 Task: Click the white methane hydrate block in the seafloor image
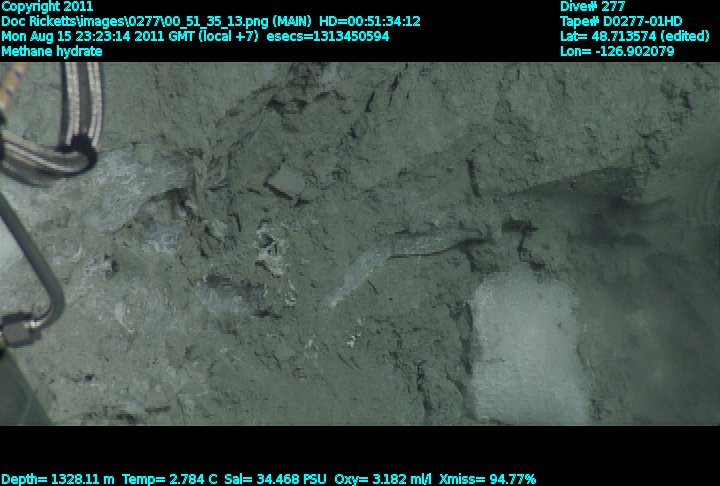pyautogui.click(x=528, y=347)
